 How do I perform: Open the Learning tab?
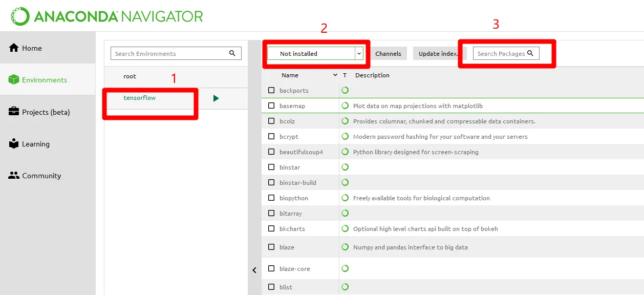pos(48,144)
